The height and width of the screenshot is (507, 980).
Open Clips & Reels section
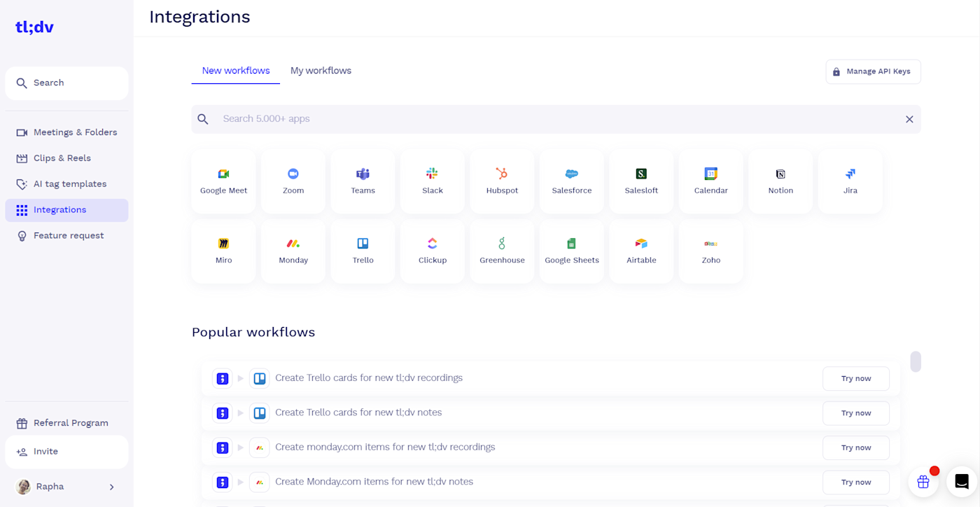[x=66, y=158]
